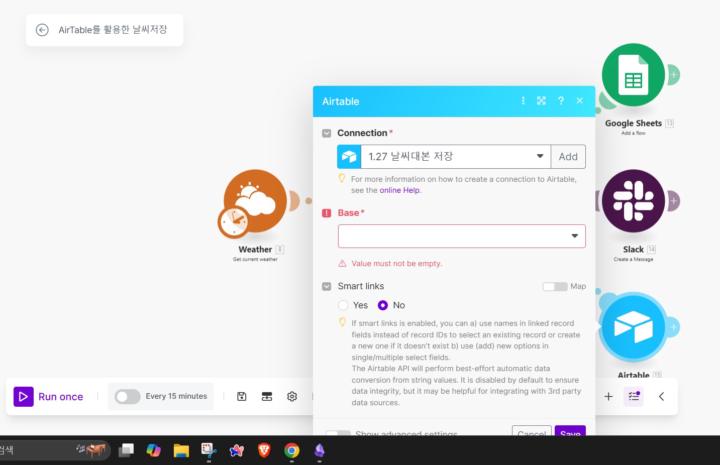Click the Airtable logo in the Connection field
720x465 pixels.
coord(349,157)
